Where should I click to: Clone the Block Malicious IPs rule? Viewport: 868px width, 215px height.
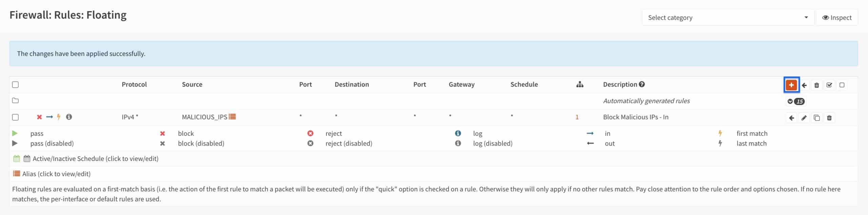816,118
